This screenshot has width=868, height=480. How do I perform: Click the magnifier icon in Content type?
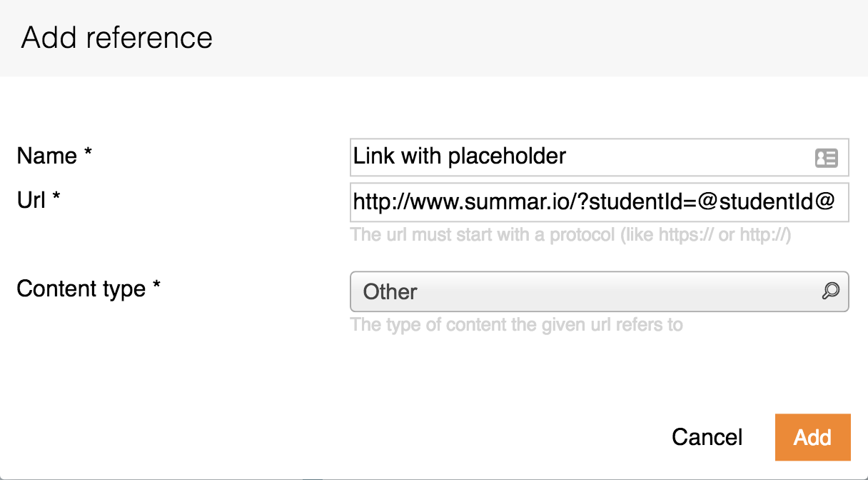(830, 291)
